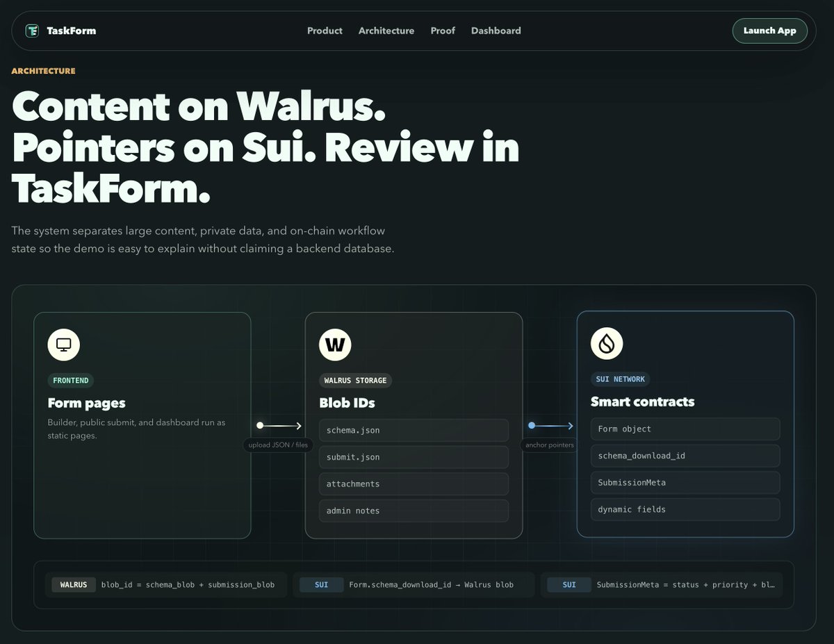Open the Product nav item
The width and height of the screenshot is (834, 644).
325,31
